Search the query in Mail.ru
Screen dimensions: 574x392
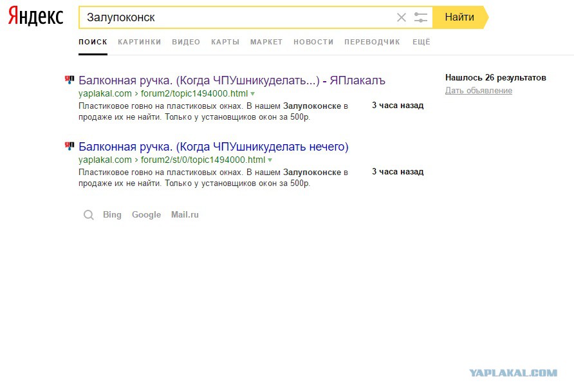coord(185,214)
